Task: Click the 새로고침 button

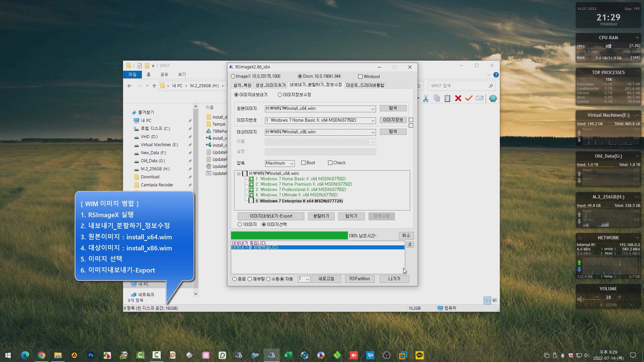Action: click(x=326, y=279)
